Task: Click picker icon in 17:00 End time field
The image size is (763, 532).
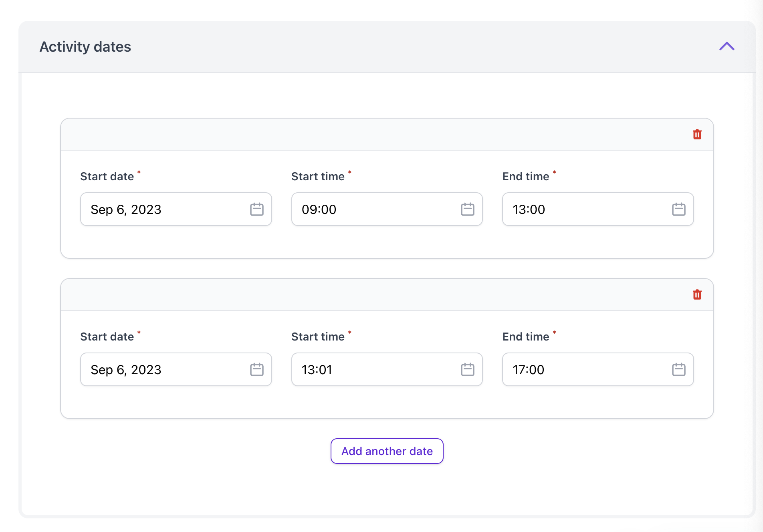Action: [678, 369]
